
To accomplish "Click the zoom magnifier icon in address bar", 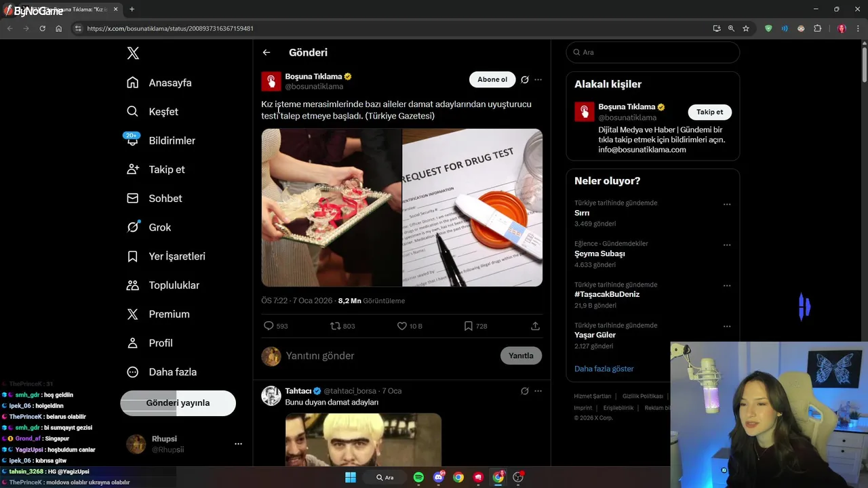I will [731, 28].
